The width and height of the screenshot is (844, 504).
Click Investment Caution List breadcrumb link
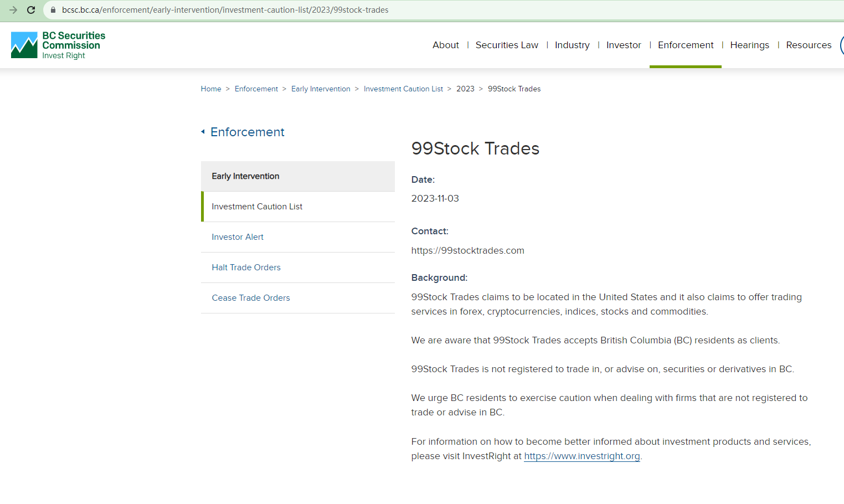pyautogui.click(x=403, y=89)
